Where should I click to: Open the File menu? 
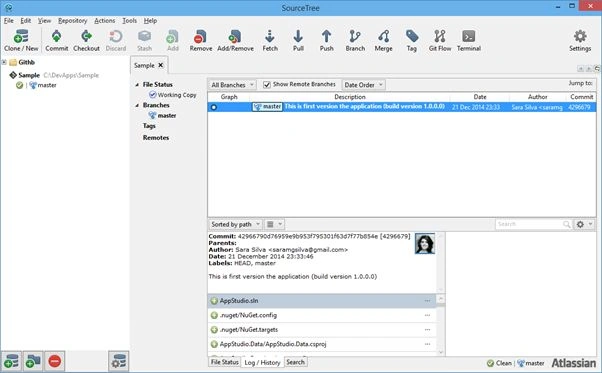[x=9, y=21]
